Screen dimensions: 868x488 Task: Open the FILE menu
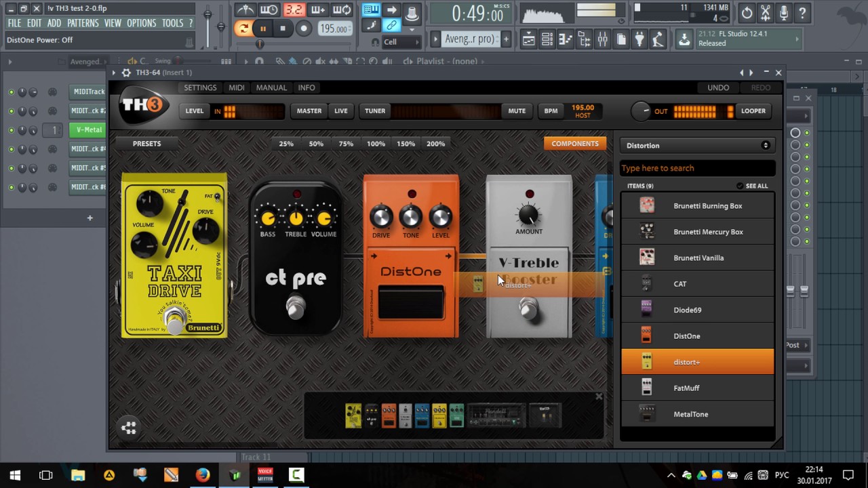(x=14, y=23)
